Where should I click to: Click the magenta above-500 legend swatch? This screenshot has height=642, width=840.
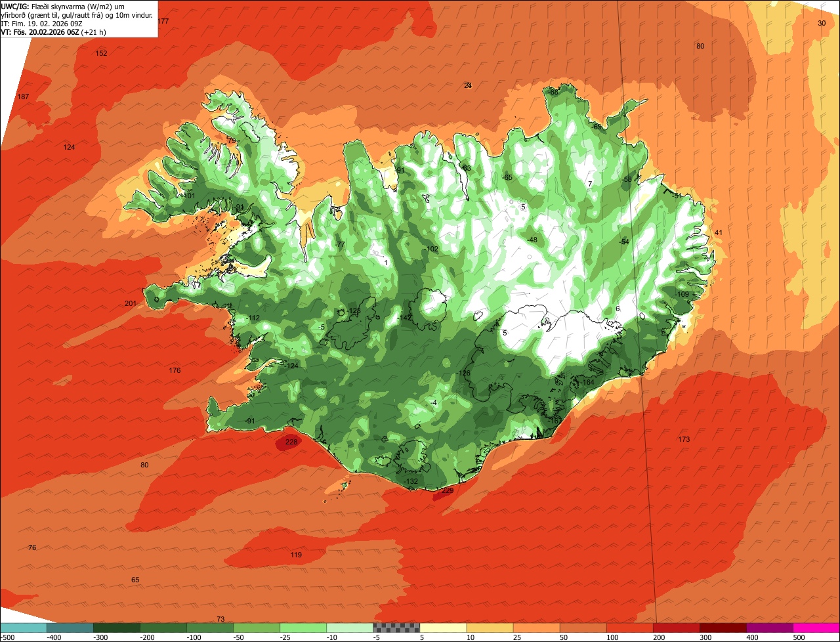[x=816, y=628]
